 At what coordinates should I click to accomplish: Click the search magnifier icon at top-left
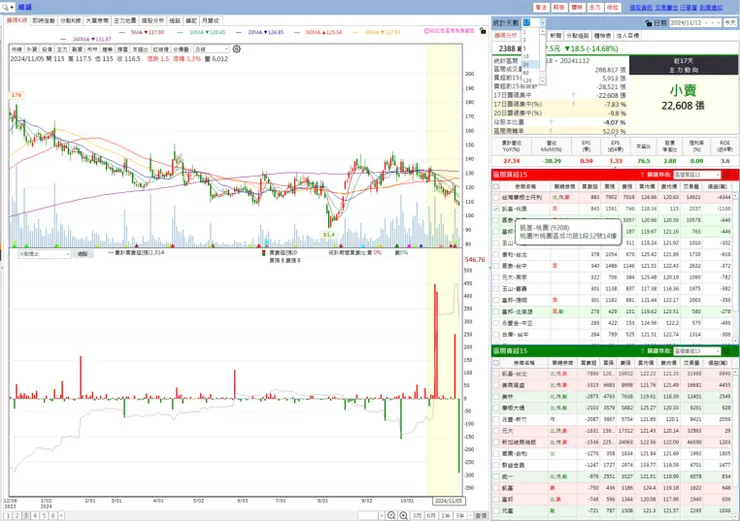(5, 7)
